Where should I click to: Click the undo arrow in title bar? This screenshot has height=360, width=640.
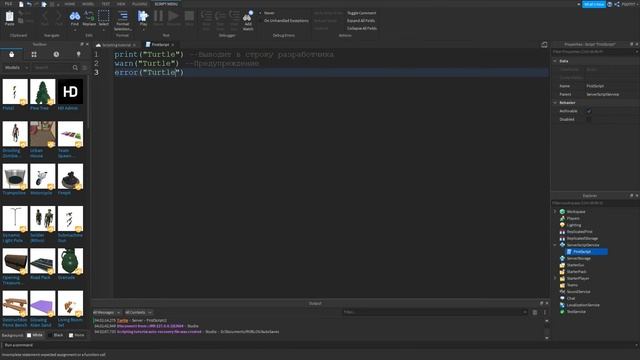pos(29,4)
